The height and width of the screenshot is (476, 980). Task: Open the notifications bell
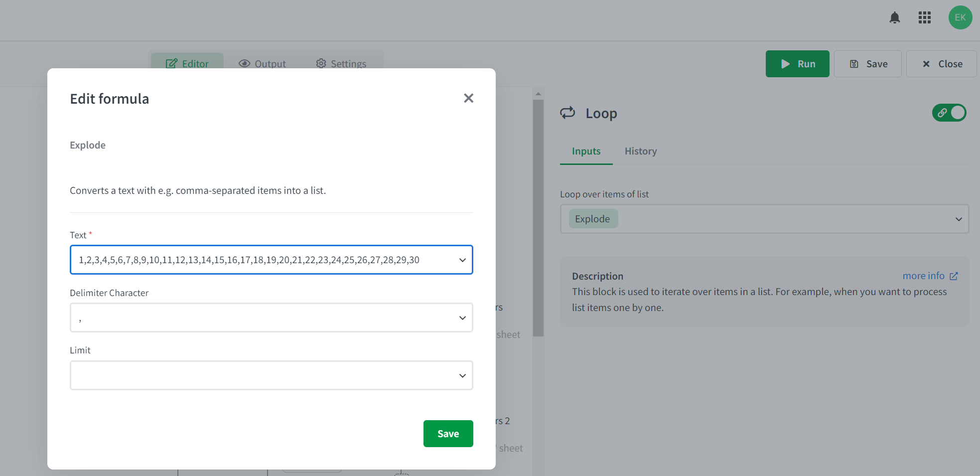coord(895,18)
